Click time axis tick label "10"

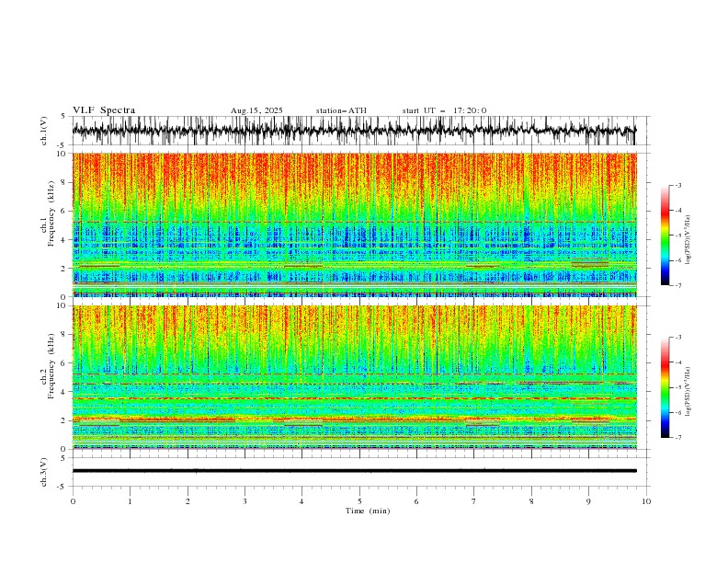tap(646, 501)
